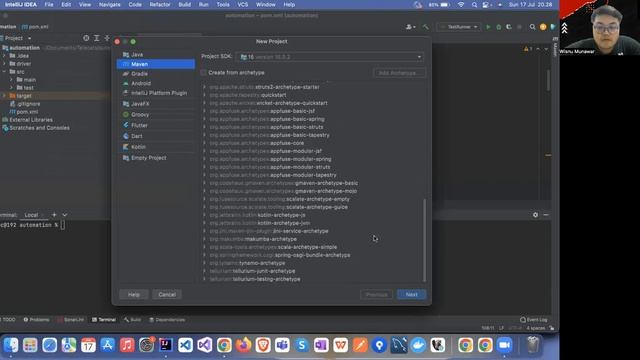Expand target folder in project tree
Screen dimensions: 640x360
point(4,96)
